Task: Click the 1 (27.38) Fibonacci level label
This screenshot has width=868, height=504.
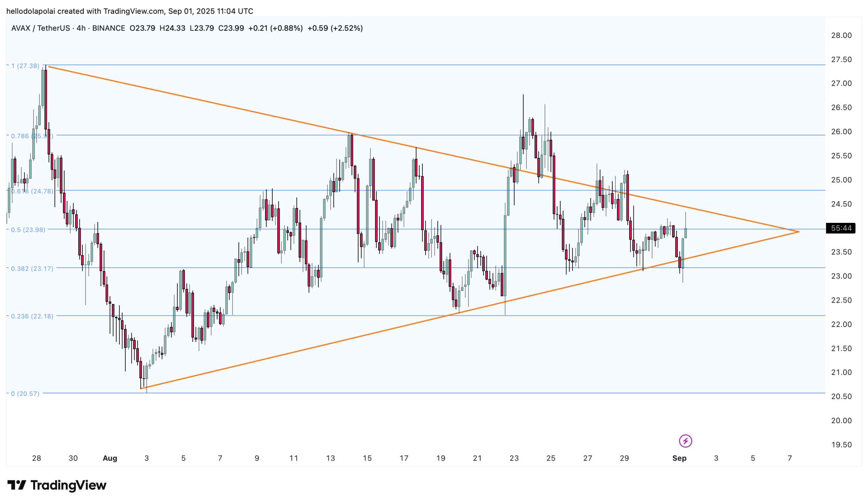Action: click(x=25, y=66)
